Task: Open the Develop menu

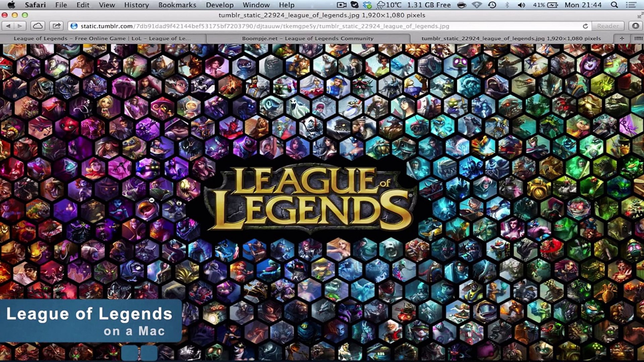Action: click(x=220, y=5)
